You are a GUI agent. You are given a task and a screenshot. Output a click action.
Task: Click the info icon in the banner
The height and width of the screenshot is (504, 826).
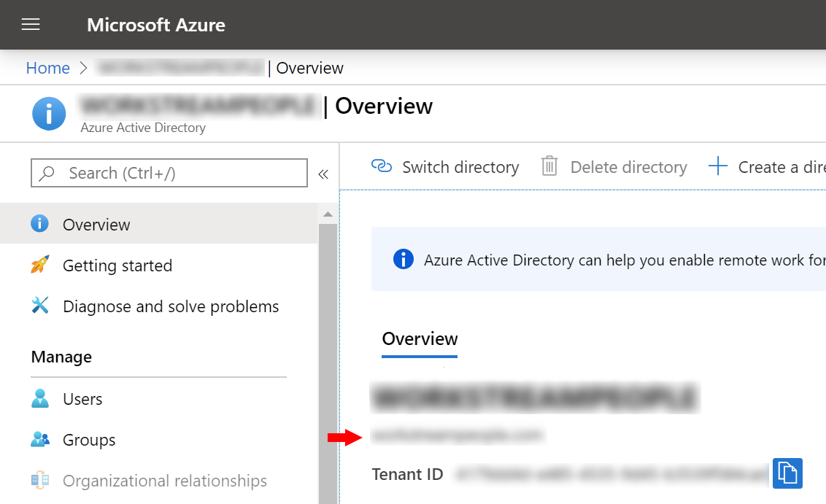point(404,259)
